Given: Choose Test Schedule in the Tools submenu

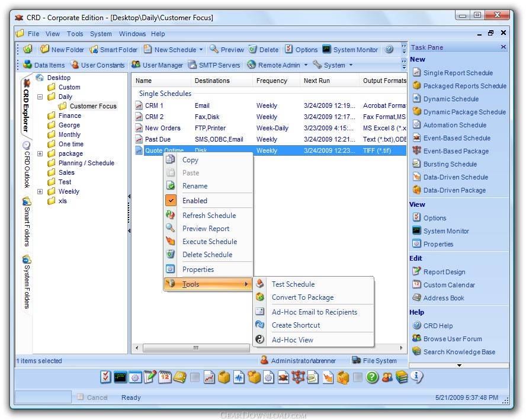Looking at the screenshot, I should point(313,284).
